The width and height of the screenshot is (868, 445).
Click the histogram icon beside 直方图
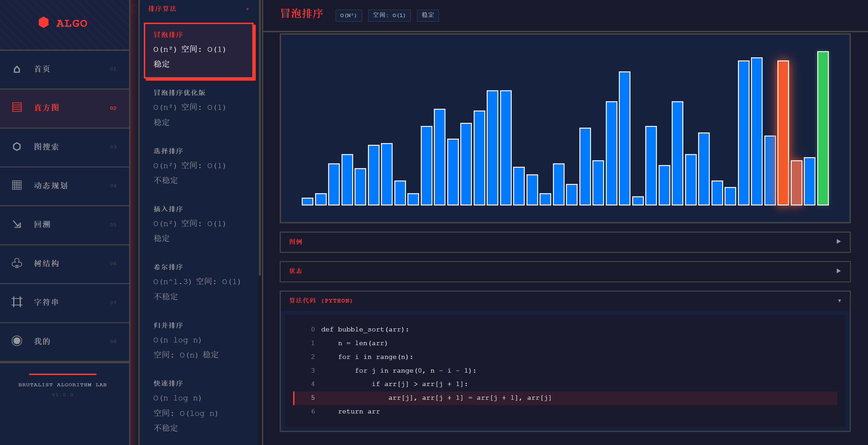coord(17,108)
